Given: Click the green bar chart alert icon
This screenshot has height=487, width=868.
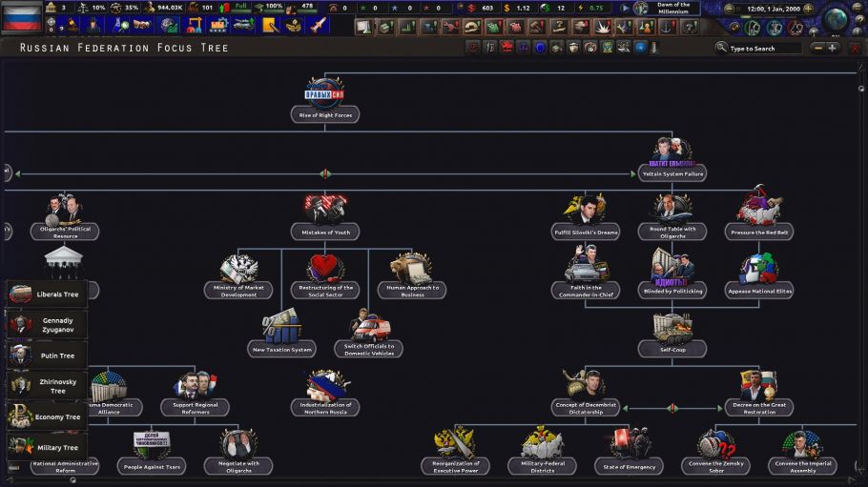Looking at the screenshot, I should [407, 27].
